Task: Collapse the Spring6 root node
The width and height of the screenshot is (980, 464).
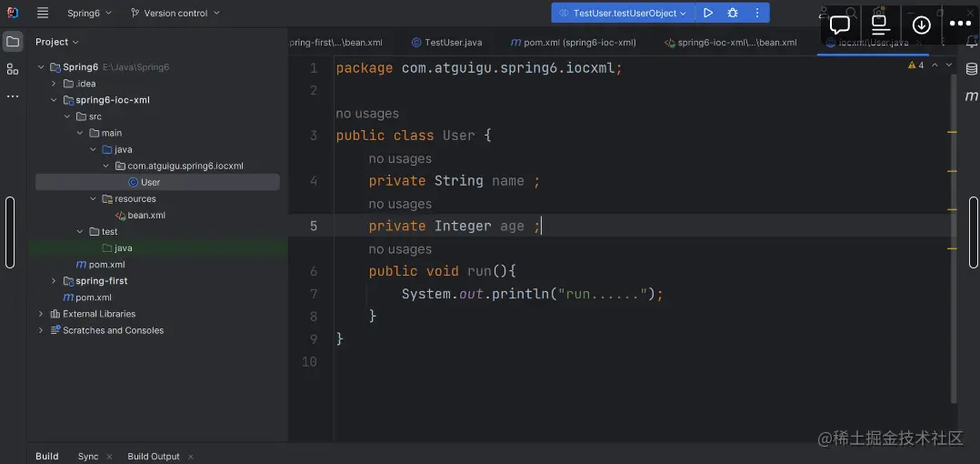Action: pos(41,67)
